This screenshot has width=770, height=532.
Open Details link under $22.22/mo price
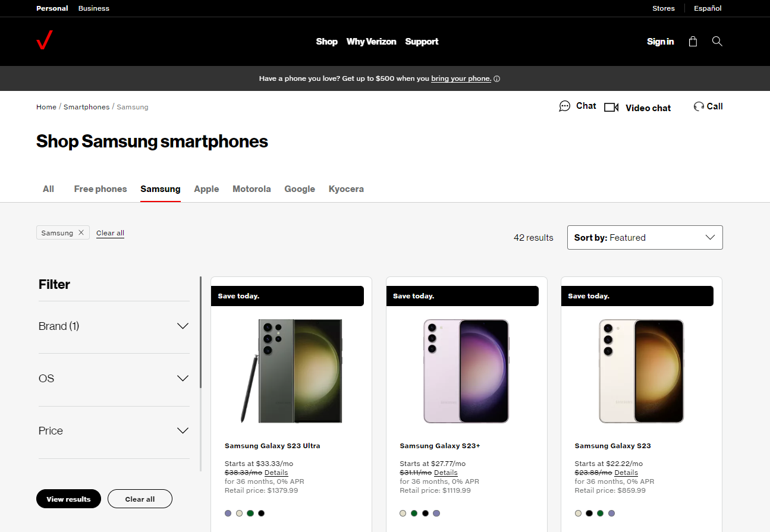tap(626, 473)
